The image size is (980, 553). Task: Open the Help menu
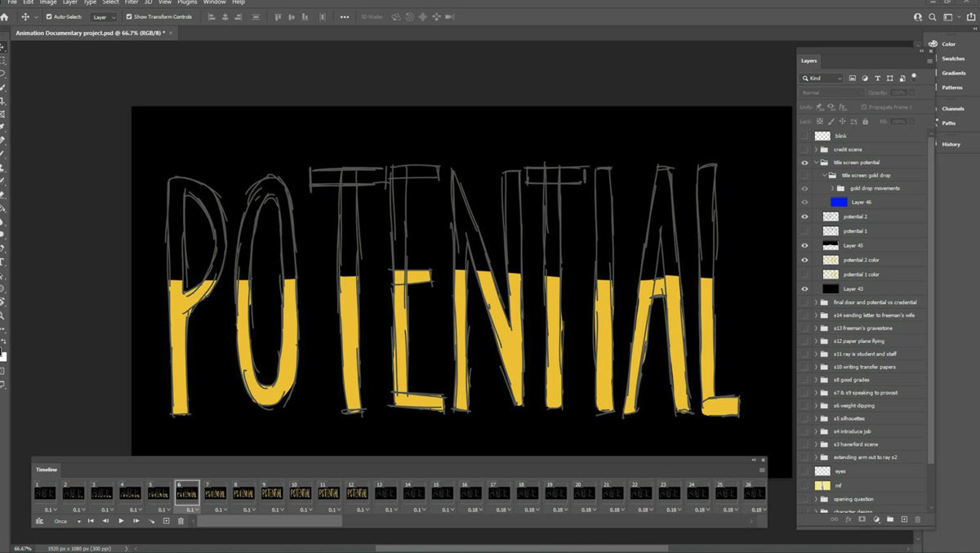[238, 2]
